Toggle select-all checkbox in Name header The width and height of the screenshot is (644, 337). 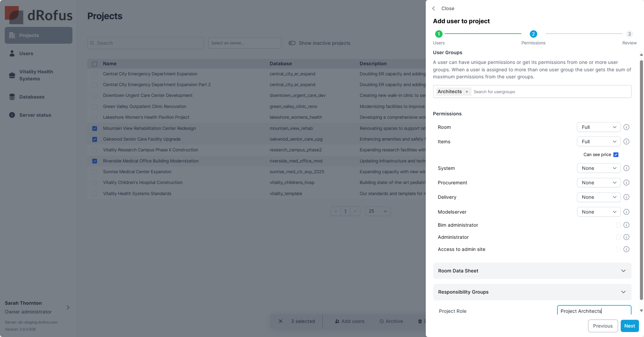click(94, 64)
